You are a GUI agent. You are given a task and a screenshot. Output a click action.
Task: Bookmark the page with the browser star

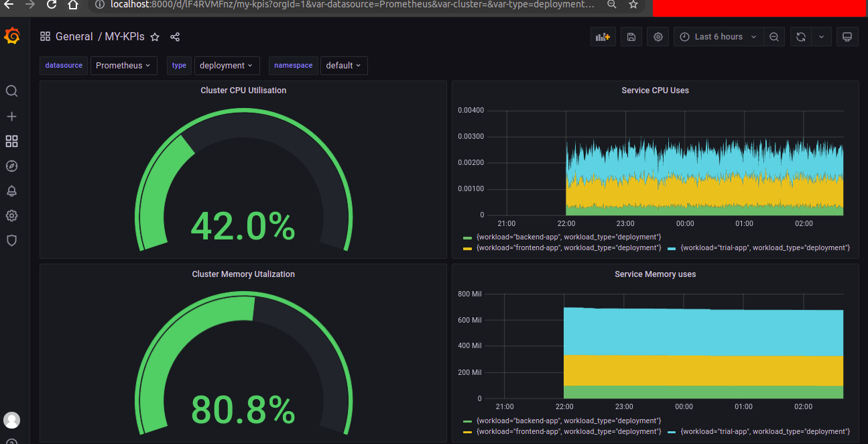pos(633,4)
